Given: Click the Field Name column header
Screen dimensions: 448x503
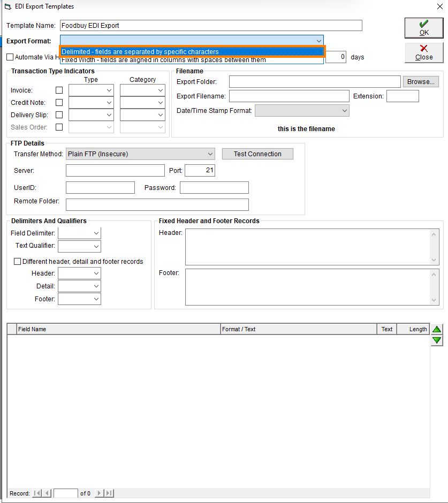Looking at the screenshot, I should click(118, 329).
